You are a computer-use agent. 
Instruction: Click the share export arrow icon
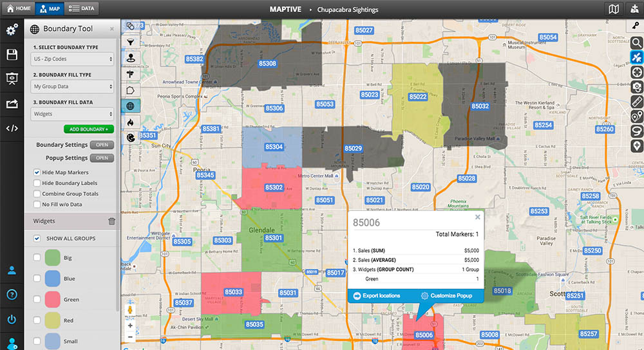[12, 104]
